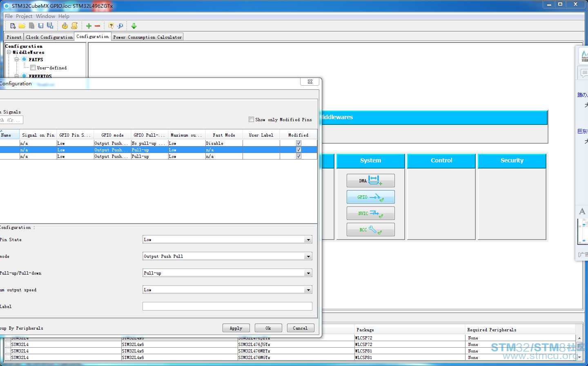Click the MCU list scrollbar up arrow
The width and height of the screenshot is (588, 366).
coord(579,338)
